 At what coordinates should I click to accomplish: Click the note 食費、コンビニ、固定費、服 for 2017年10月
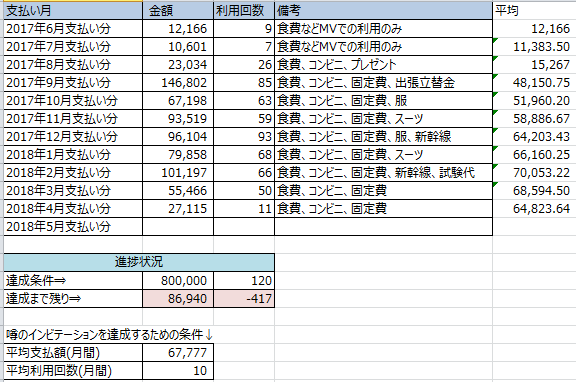384,101
